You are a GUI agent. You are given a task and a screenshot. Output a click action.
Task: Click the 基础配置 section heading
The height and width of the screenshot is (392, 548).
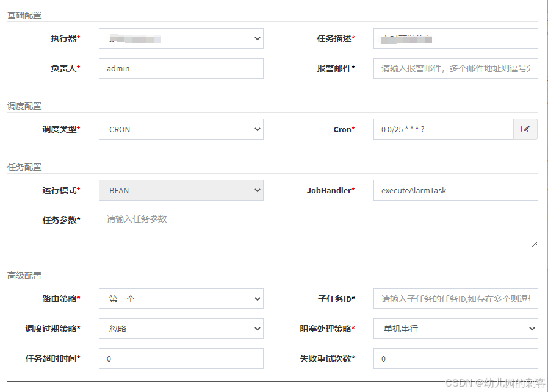click(24, 15)
